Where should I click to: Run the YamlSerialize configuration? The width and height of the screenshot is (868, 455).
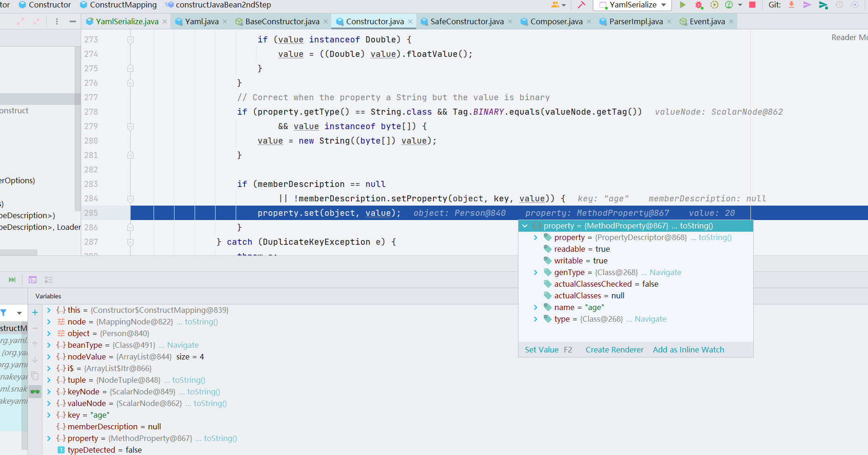coord(683,5)
